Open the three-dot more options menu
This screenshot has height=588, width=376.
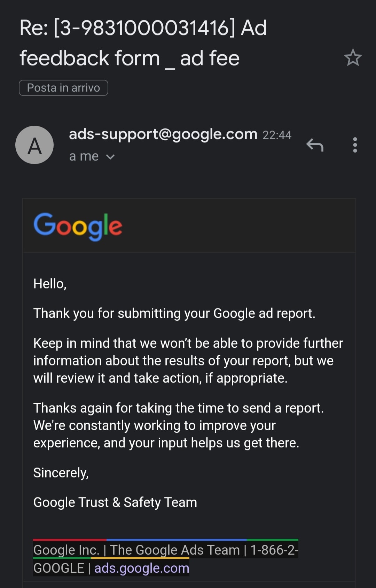pos(355,145)
